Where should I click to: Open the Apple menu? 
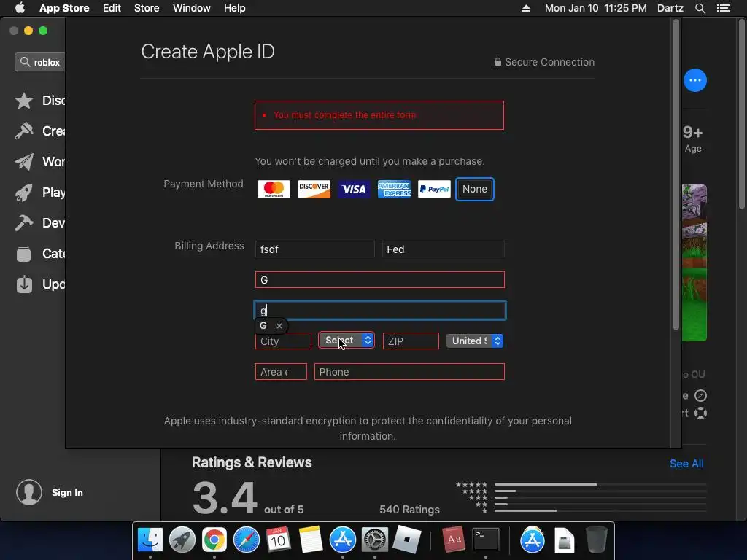pyautogui.click(x=20, y=8)
